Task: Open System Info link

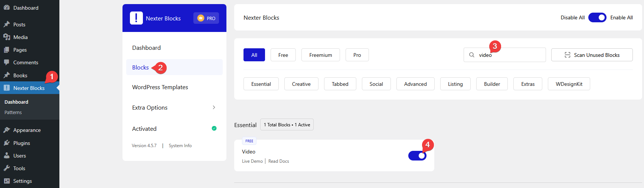Action: point(180,146)
